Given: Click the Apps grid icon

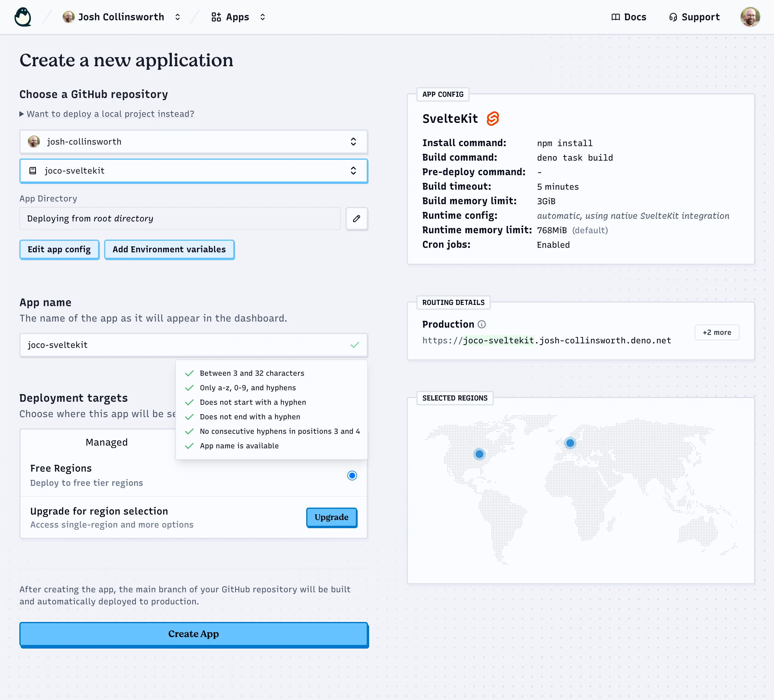Looking at the screenshot, I should (x=216, y=17).
